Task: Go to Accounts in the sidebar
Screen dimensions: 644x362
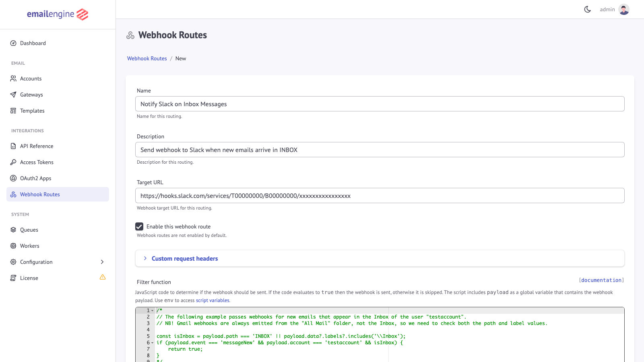Action: [58, 78]
